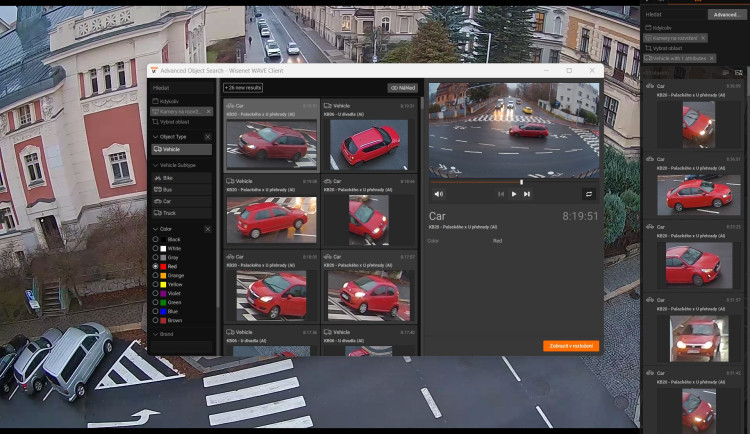Skip to next frame in preview player
This screenshot has height=434, width=750.
(527, 194)
